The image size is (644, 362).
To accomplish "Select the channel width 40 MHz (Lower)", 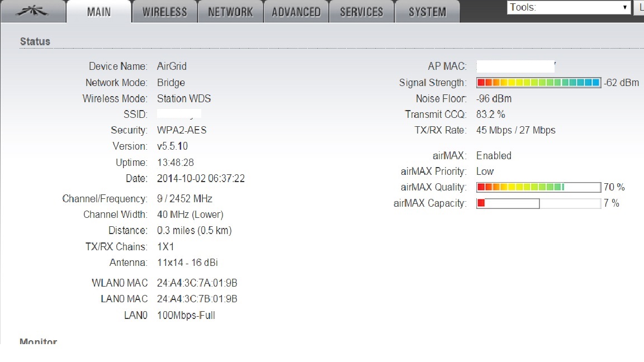I will coord(190,215).
